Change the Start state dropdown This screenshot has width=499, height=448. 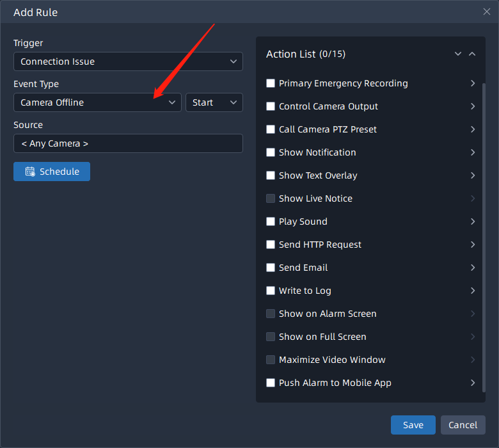(214, 102)
